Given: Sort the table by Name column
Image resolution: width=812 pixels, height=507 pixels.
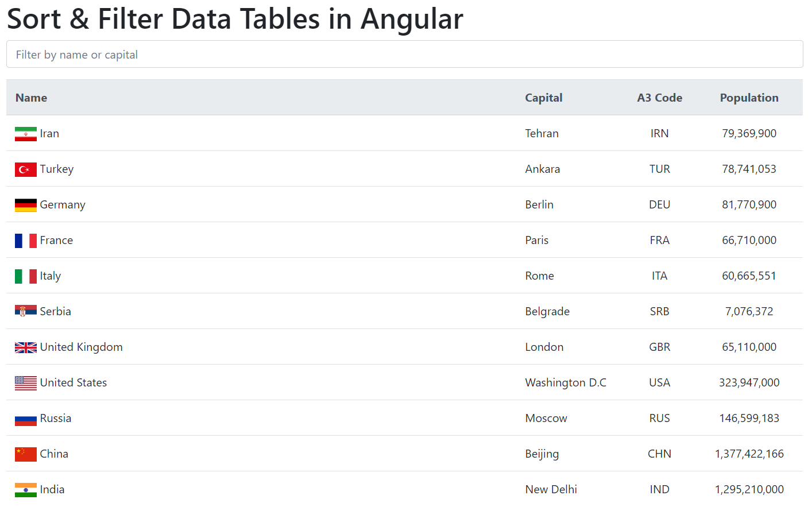Looking at the screenshot, I should pos(31,98).
